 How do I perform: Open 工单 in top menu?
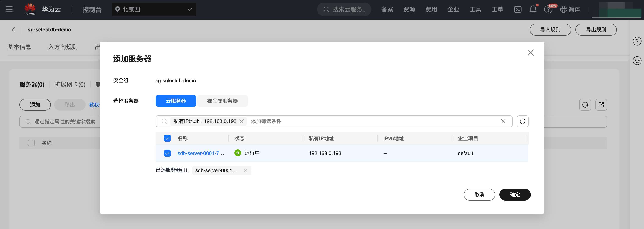[x=497, y=10]
